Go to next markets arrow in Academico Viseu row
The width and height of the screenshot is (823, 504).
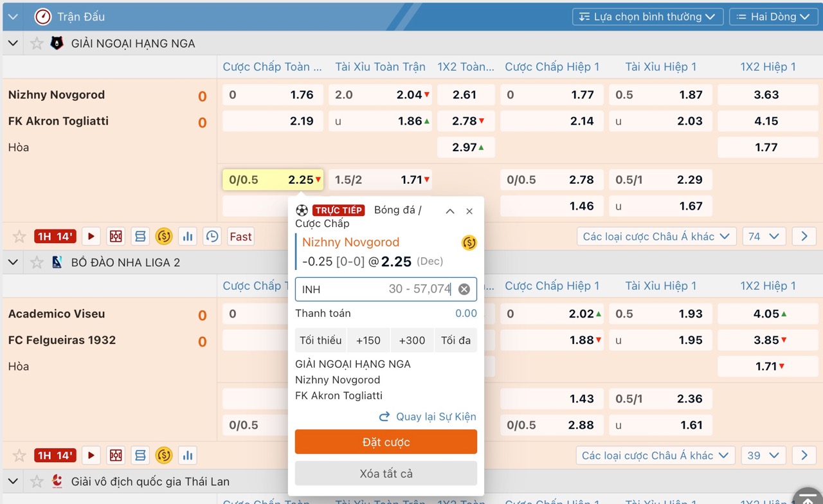tap(804, 456)
